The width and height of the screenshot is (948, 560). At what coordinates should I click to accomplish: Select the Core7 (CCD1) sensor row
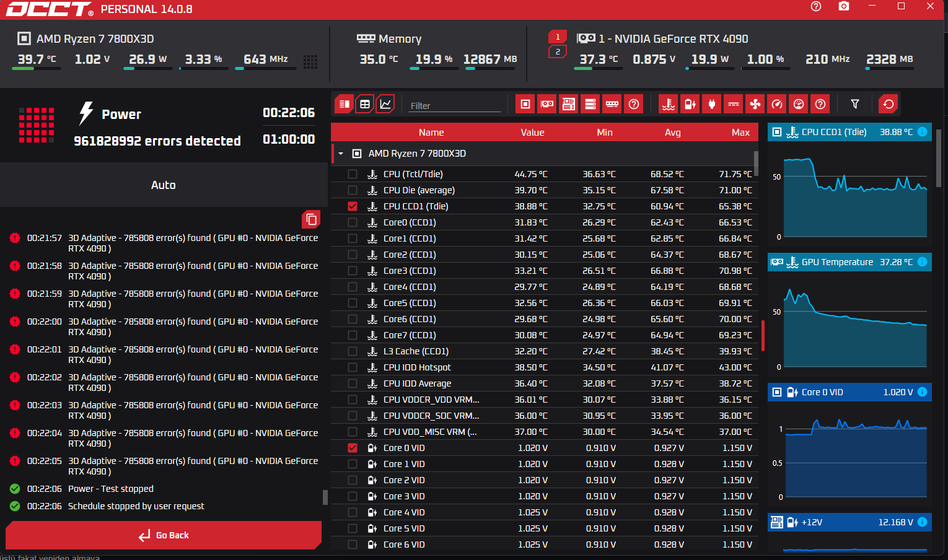(x=544, y=335)
